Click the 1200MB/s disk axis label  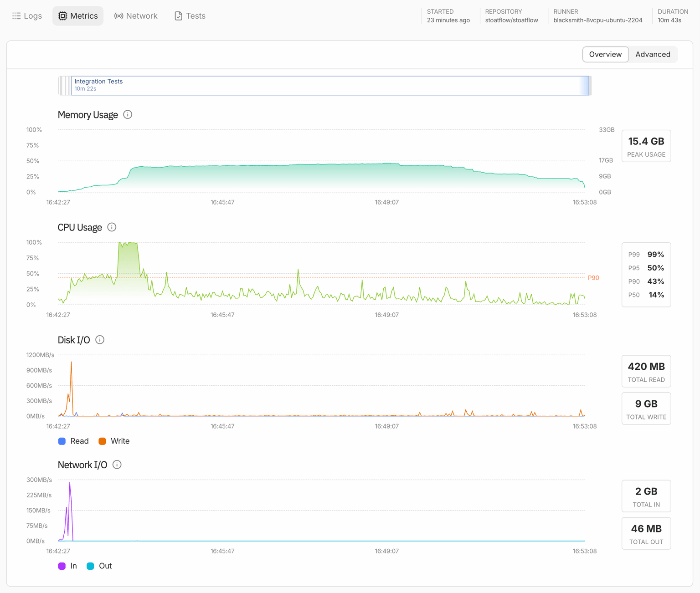pos(40,355)
